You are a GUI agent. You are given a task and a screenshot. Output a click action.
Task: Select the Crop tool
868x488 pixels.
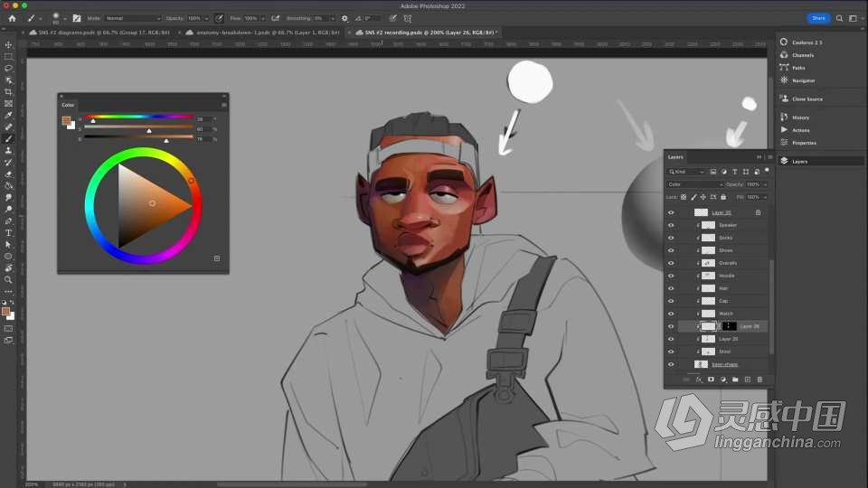tap(8, 92)
